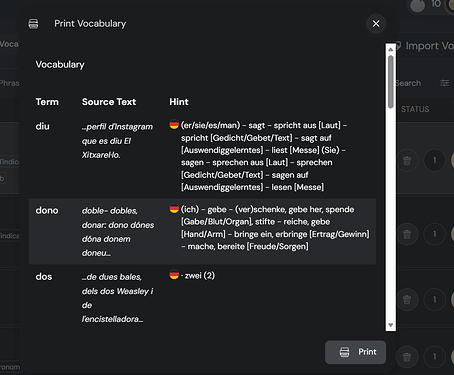Click the "Term" column header
This screenshot has width=454, height=375.
47,102
